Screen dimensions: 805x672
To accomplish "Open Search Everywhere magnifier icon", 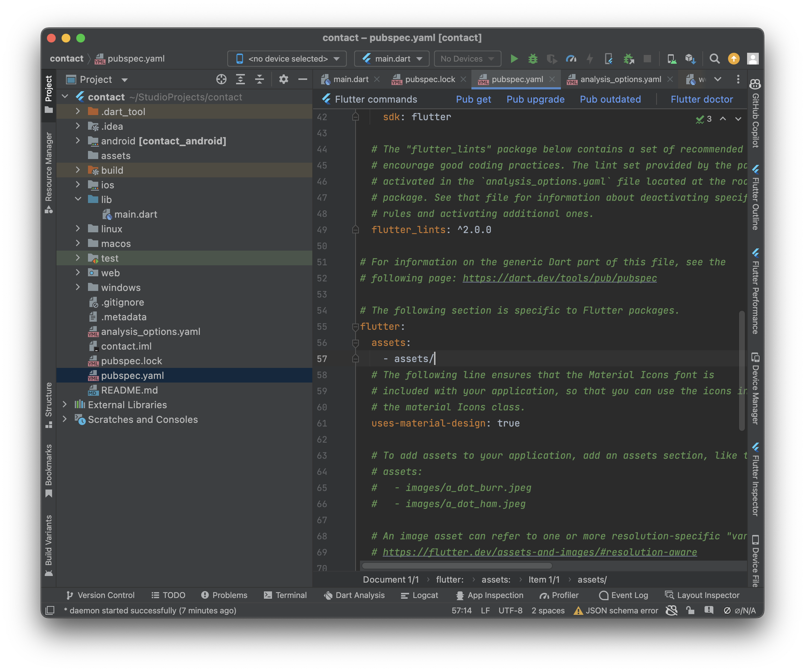I will pyautogui.click(x=714, y=59).
